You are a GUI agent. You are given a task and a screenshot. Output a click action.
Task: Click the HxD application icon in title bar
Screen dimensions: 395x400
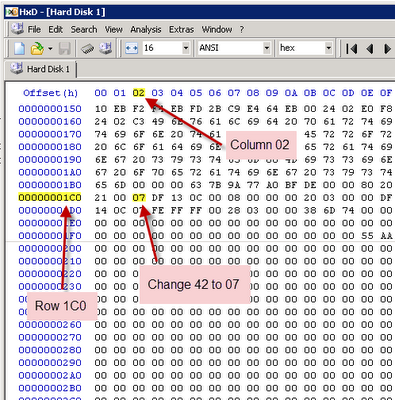pyautogui.click(x=12, y=12)
